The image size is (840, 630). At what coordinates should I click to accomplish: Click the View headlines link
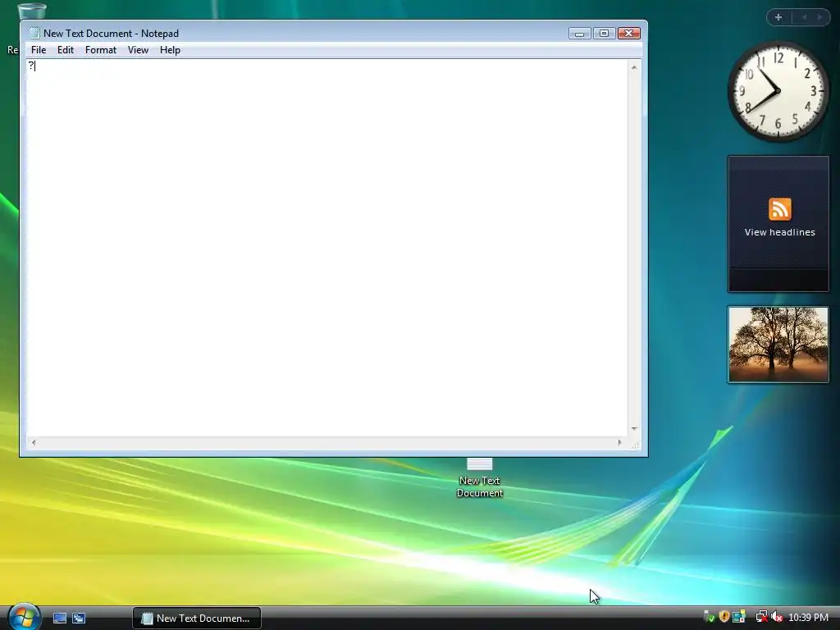[779, 232]
